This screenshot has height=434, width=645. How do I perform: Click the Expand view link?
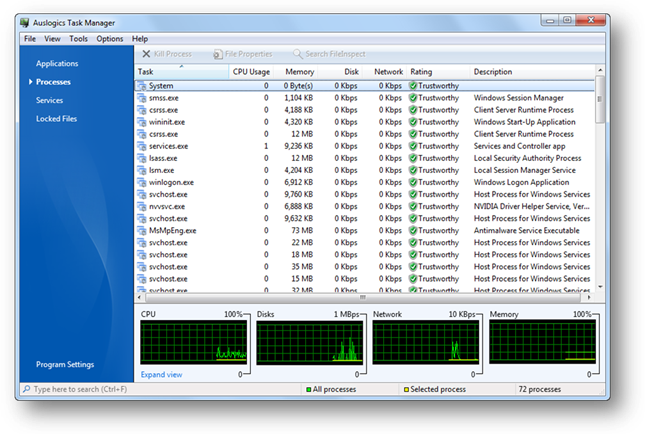161,374
